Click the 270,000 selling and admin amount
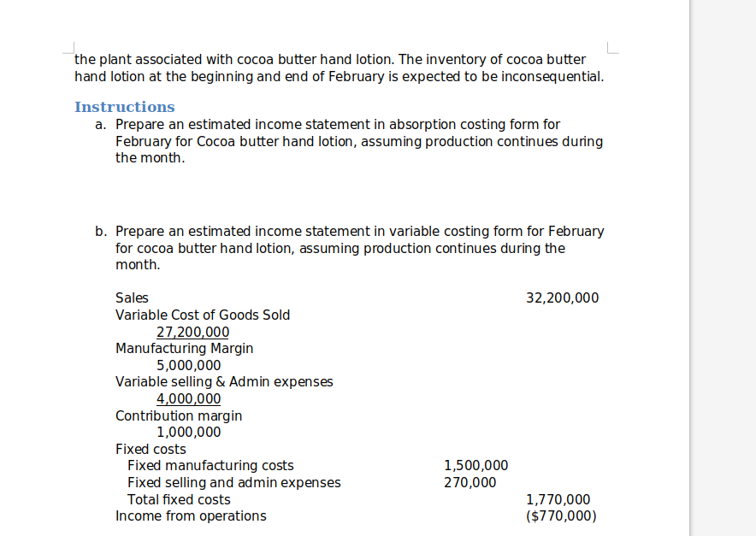 click(x=470, y=482)
